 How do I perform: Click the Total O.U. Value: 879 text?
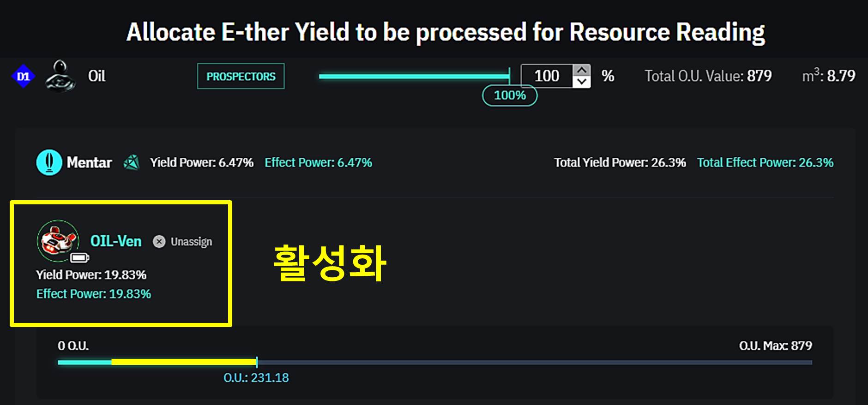tap(708, 76)
